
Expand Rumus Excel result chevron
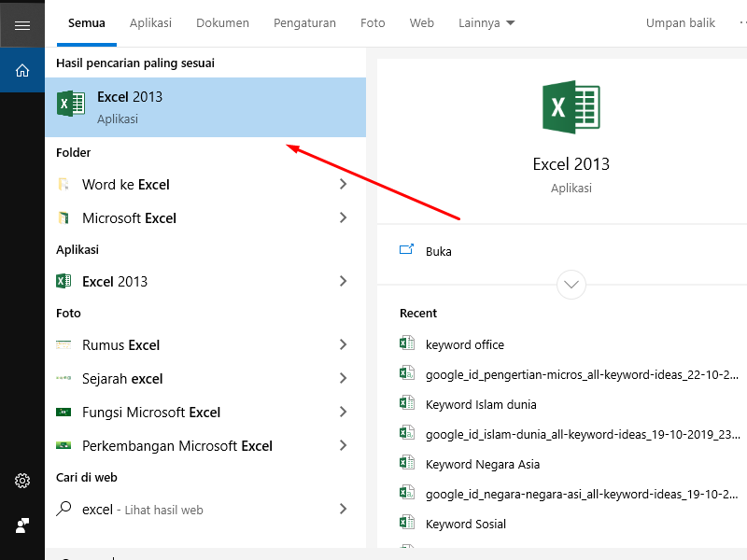tap(343, 344)
